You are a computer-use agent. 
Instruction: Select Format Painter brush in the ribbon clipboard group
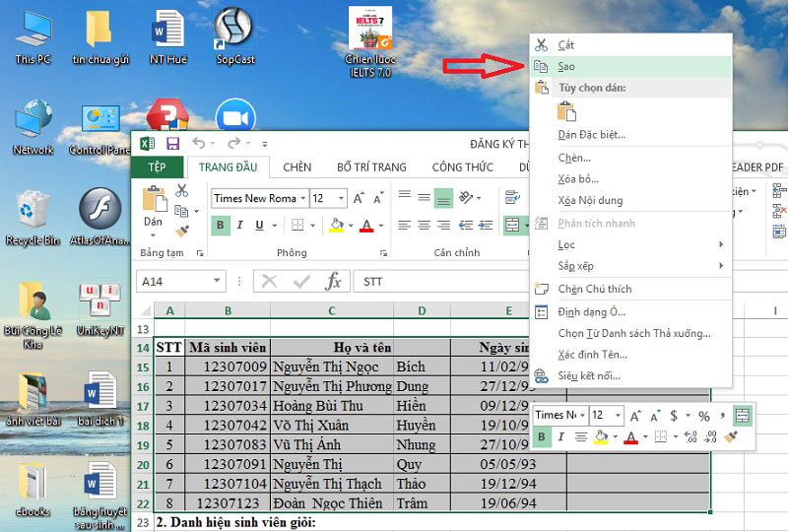pyautogui.click(x=181, y=231)
